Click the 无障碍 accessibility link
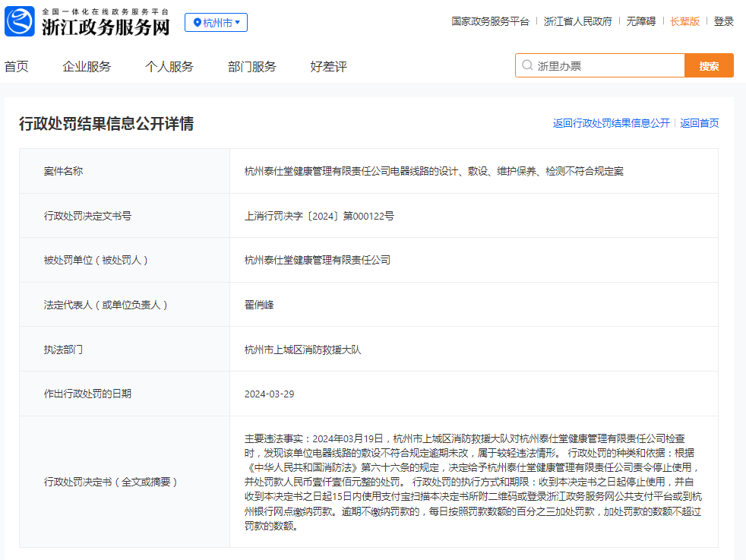This screenshot has width=746, height=560. click(641, 21)
